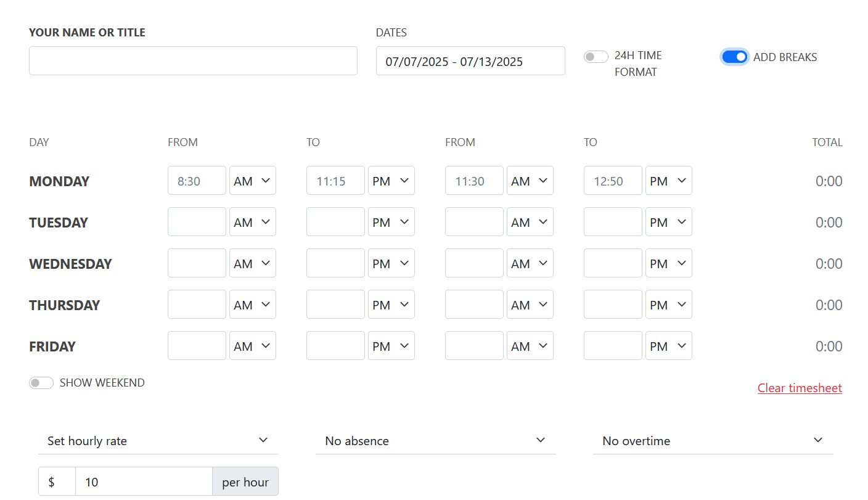Open Friday's first TO period dropdown

[x=391, y=345]
